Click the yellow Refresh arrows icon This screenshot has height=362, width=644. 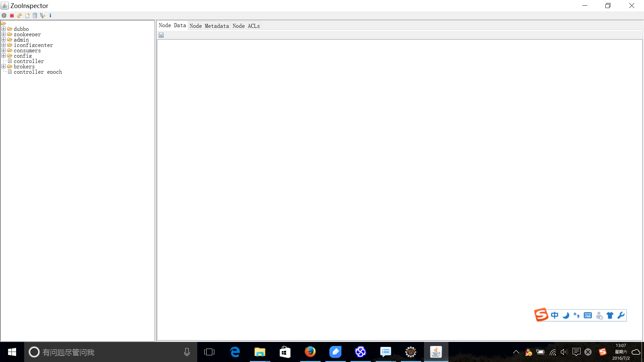[x=19, y=15]
